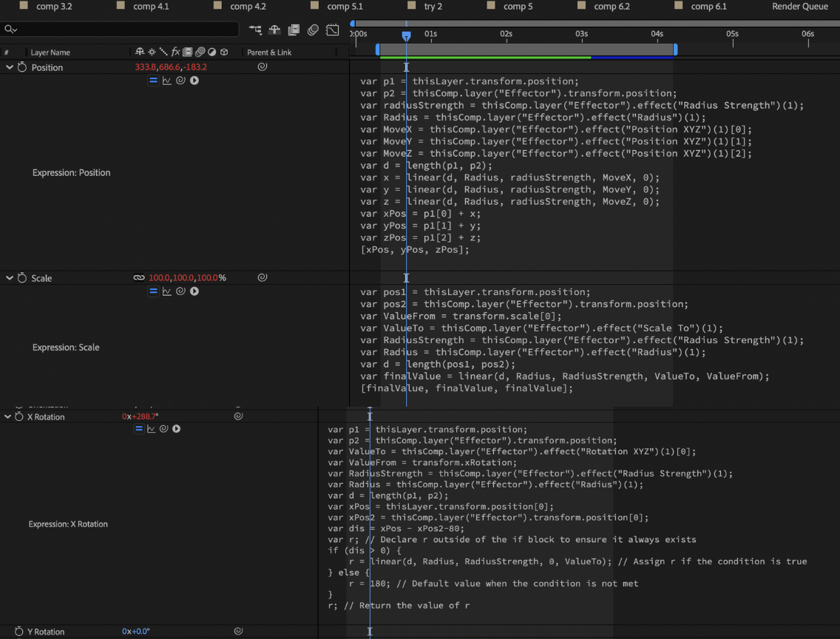Click the Position value 333.8,686.6,-183.2

(171, 67)
